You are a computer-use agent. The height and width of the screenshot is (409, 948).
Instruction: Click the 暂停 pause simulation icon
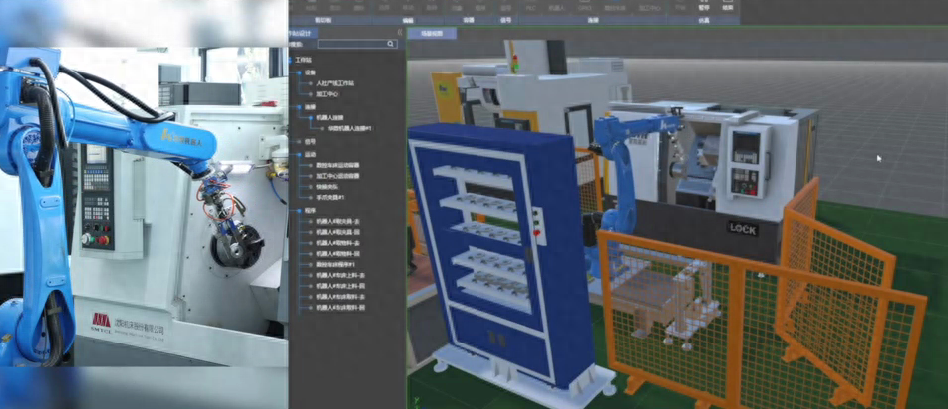point(703,5)
